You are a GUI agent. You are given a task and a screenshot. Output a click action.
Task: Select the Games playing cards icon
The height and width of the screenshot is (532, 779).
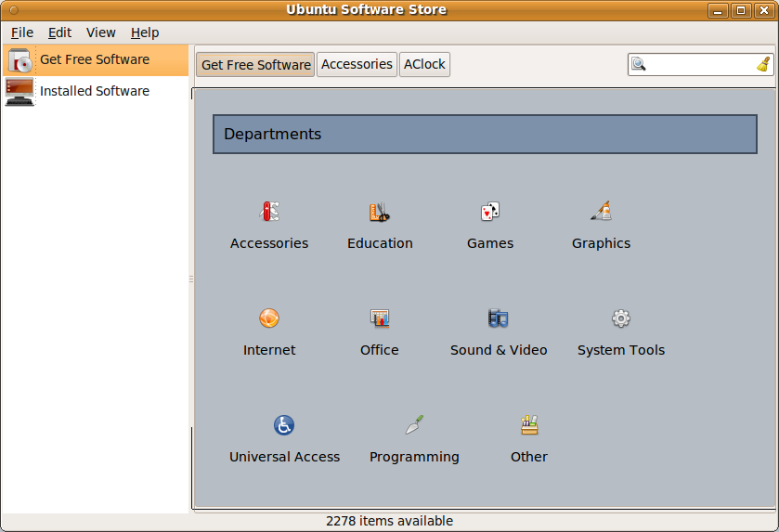click(490, 212)
